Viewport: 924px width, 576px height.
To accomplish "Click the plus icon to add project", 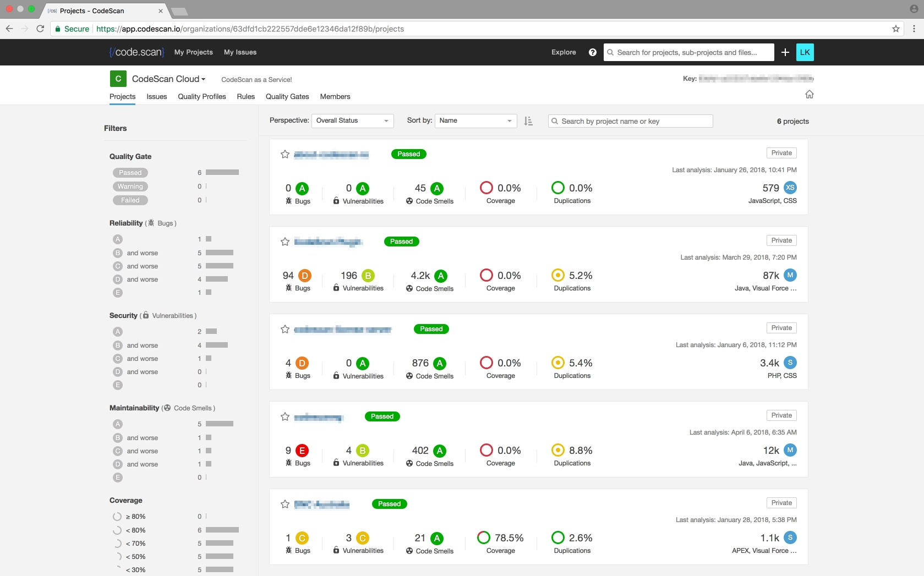I will point(785,52).
